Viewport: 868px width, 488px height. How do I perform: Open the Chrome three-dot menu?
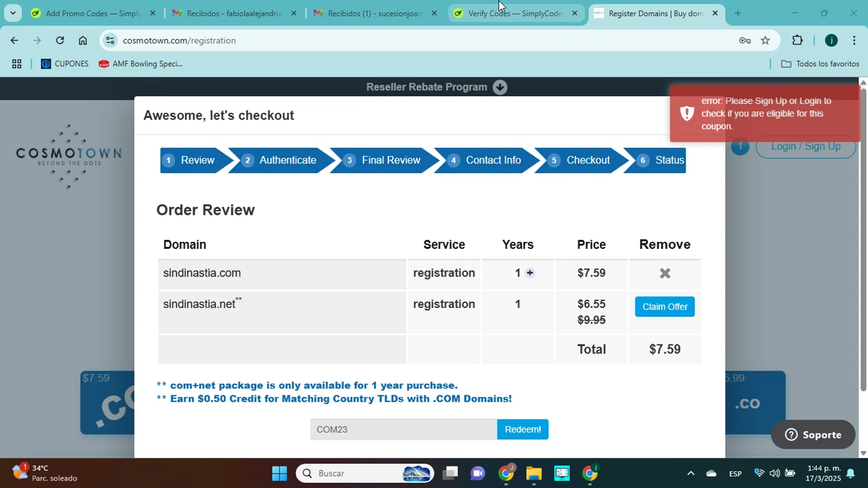pyautogui.click(x=854, y=41)
